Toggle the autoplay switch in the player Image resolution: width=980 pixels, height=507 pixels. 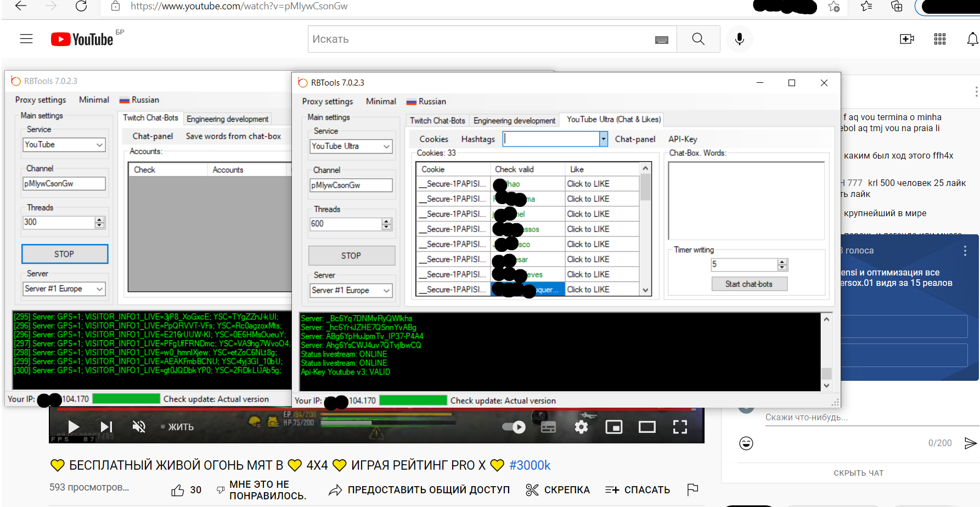click(x=514, y=427)
